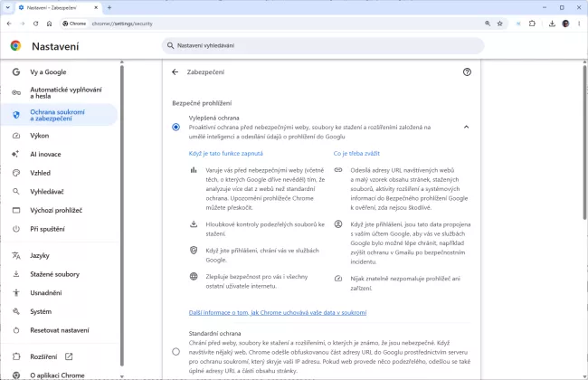
Task: Click the translate icon beside Jazyky
Action: (16, 255)
